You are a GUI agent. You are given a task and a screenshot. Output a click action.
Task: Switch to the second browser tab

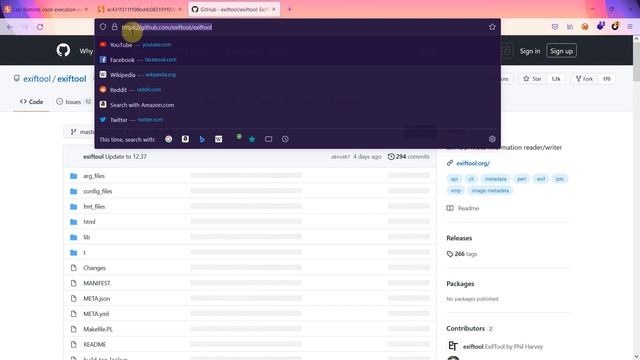140,9
